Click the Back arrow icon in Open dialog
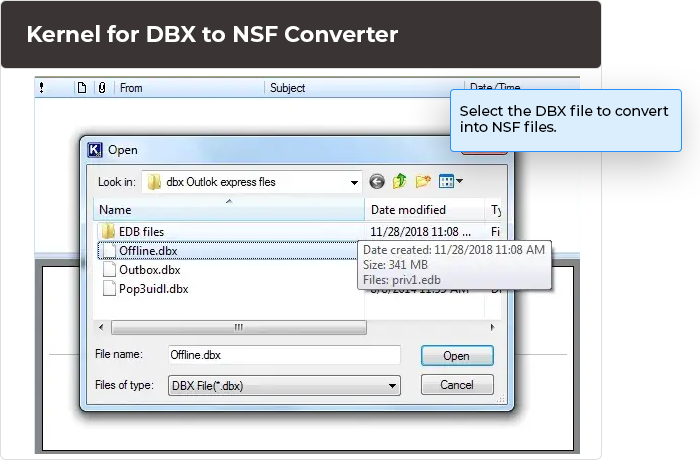The height and width of the screenshot is (460, 700). [x=377, y=182]
